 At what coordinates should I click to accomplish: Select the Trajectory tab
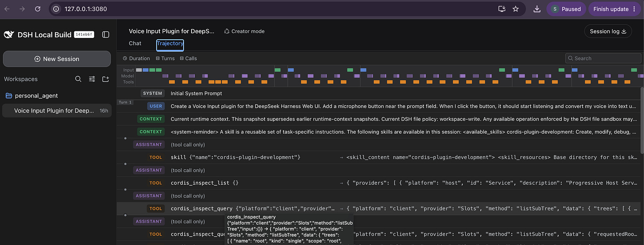[170, 43]
